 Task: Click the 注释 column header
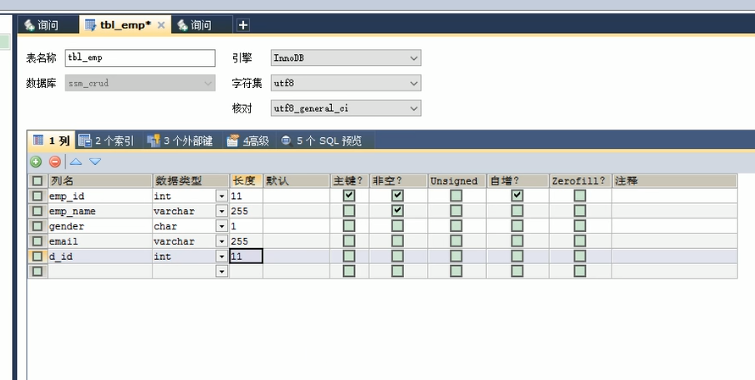click(x=675, y=181)
